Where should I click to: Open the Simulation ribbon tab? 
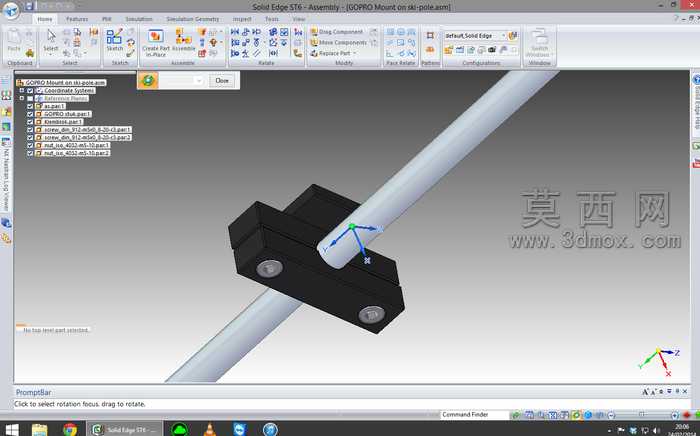(x=139, y=19)
